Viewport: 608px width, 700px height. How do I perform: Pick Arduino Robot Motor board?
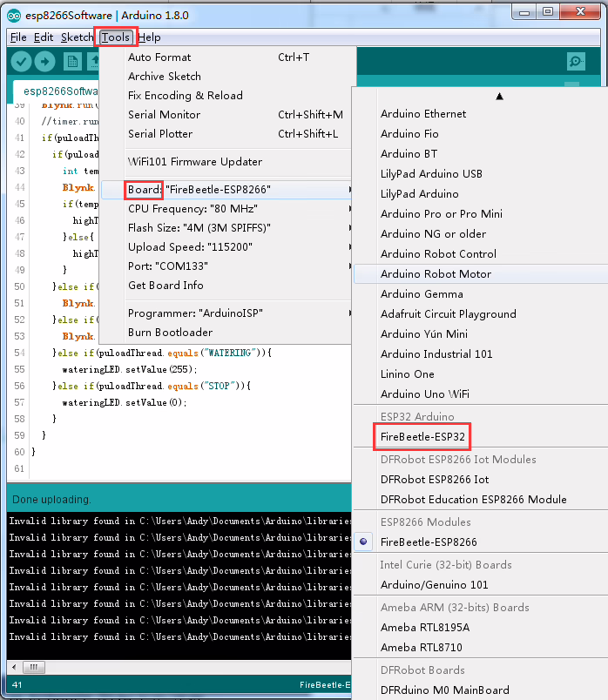[x=436, y=274]
